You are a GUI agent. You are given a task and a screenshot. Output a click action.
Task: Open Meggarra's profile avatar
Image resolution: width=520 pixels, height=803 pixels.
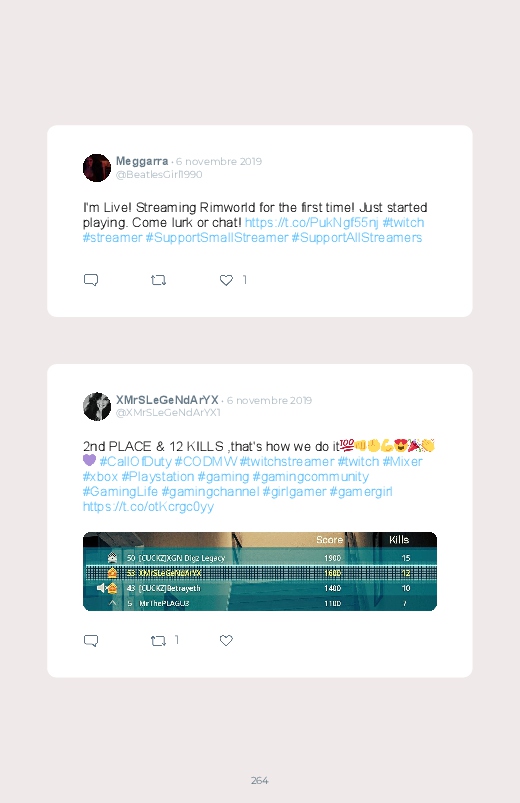(x=97, y=167)
